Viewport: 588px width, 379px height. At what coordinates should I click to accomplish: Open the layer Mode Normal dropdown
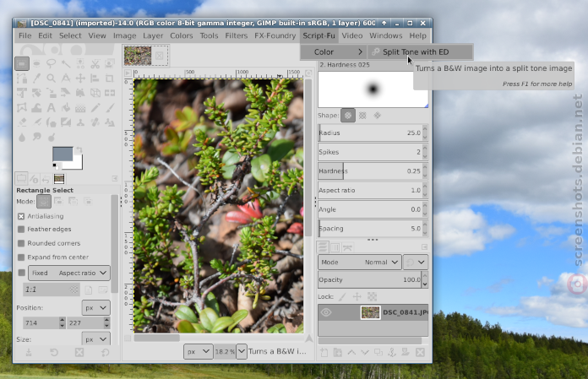360,263
